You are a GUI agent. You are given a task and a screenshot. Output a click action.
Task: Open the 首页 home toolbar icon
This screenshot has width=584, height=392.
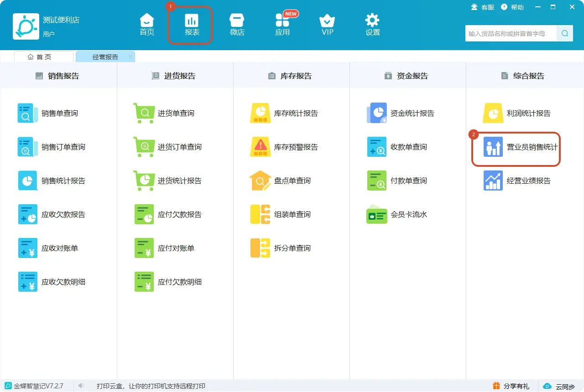click(x=147, y=25)
